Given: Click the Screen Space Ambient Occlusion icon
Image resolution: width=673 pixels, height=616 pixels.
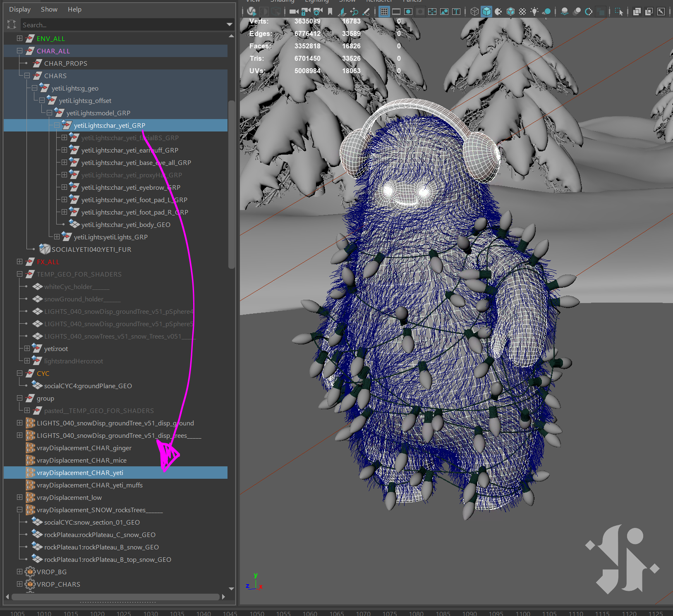Looking at the screenshot, I should 565,12.
